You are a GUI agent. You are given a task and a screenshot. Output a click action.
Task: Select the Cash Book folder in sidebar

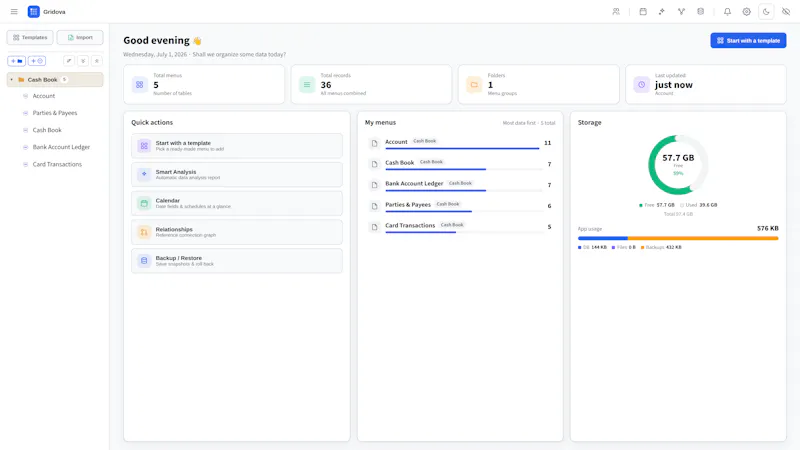55,80
